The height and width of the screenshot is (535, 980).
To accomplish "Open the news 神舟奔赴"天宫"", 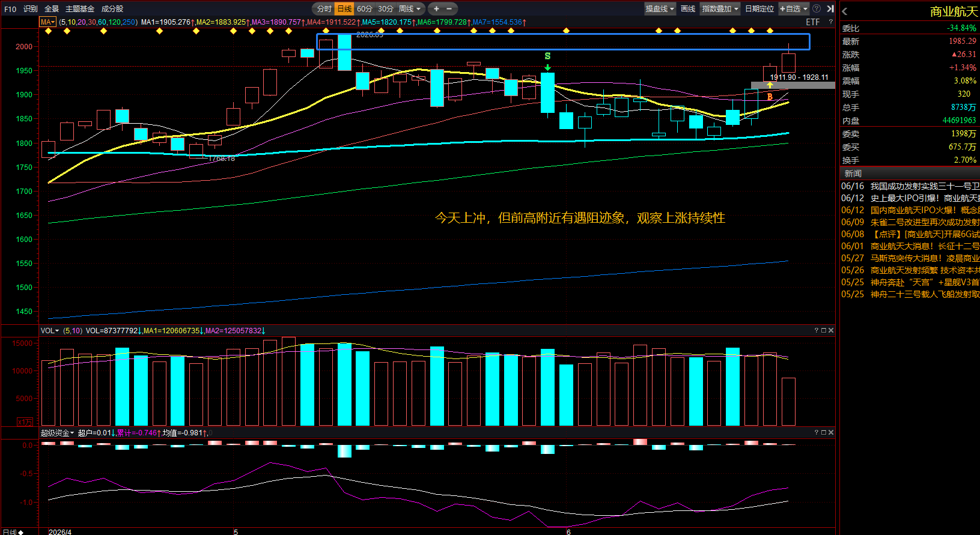I will pyautogui.click(x=910, y=282).
